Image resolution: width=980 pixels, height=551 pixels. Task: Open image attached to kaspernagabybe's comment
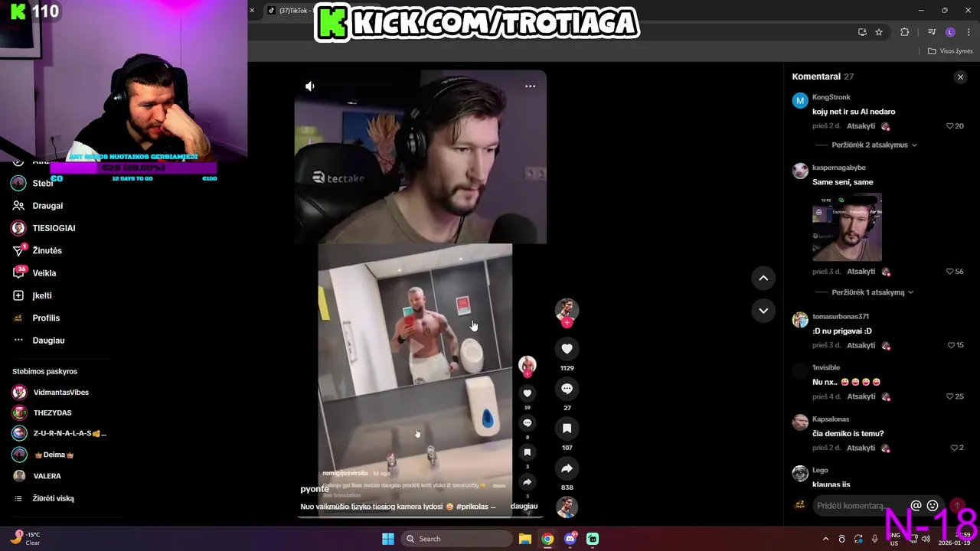coord(847,227)
